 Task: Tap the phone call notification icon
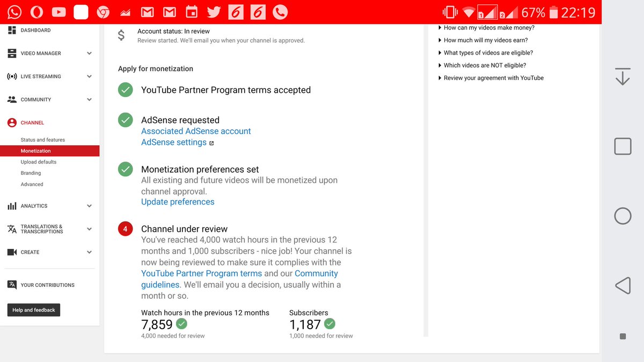pyautogui.click(x=280, y=12)
